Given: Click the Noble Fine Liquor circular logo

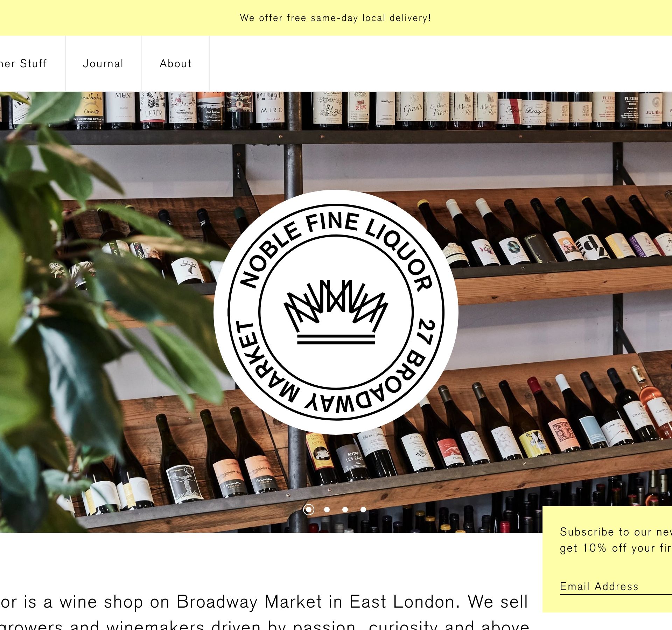Looking at the screenshot, I should [x=336, y=312].
